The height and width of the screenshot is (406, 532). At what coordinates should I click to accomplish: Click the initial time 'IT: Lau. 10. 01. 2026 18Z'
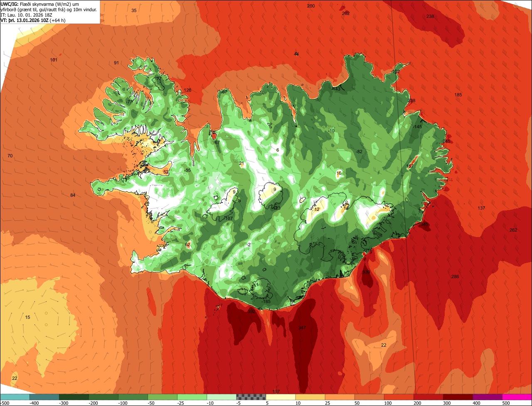point(26,15)
